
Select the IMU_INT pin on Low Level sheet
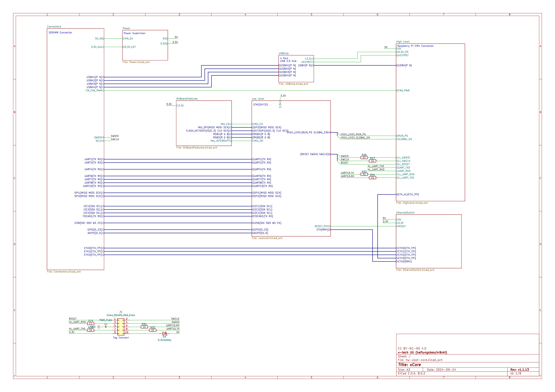tap(258, 141)
